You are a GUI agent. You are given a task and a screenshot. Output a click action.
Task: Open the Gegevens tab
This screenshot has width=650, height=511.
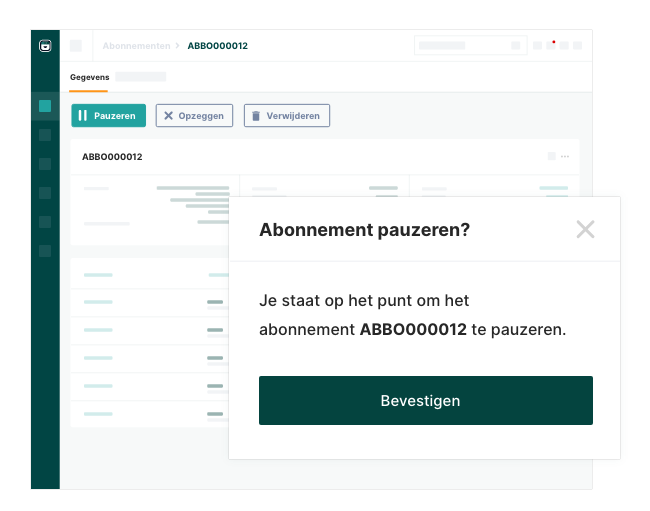pyautogui.click(x=89, y=77)
